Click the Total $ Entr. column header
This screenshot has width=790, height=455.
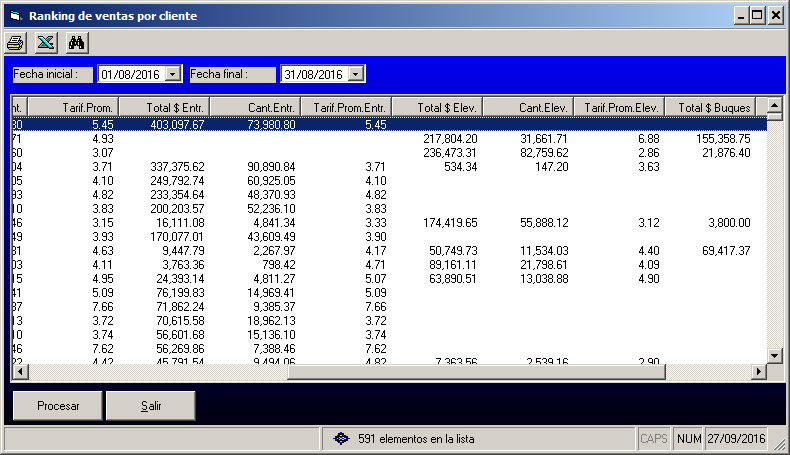(x=163, y=107)
